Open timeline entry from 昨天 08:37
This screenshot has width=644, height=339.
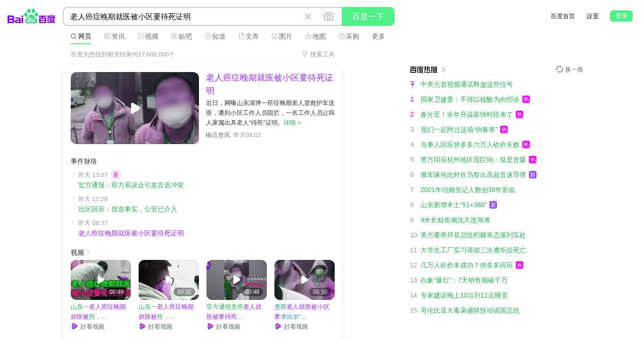pos(131,233)
